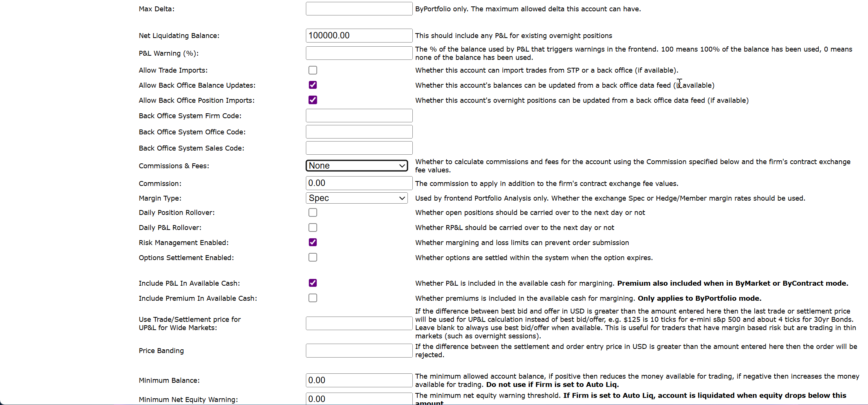Enable Daily Position Rollover checkbox
The image size is (868, 405).
click(x=313, y=212)
